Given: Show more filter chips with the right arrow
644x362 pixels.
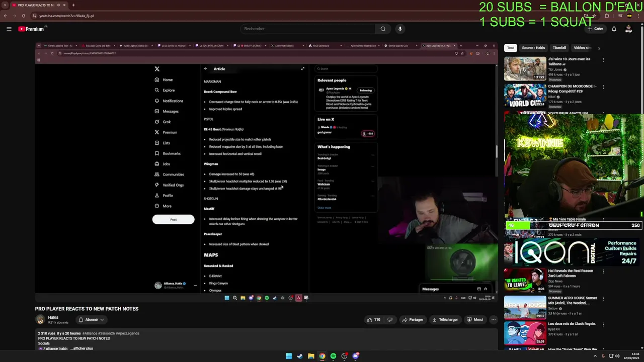Looking at the screenshot, I should click(599, 48).
